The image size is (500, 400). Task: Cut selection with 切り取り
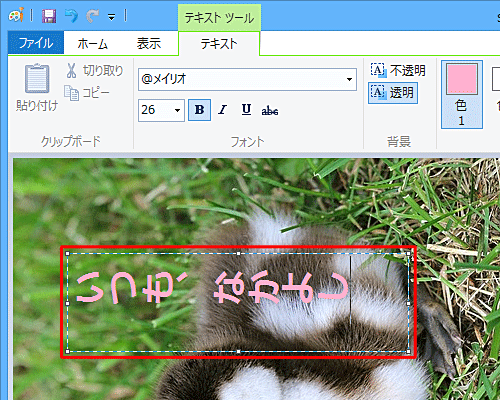coord(94,71)
